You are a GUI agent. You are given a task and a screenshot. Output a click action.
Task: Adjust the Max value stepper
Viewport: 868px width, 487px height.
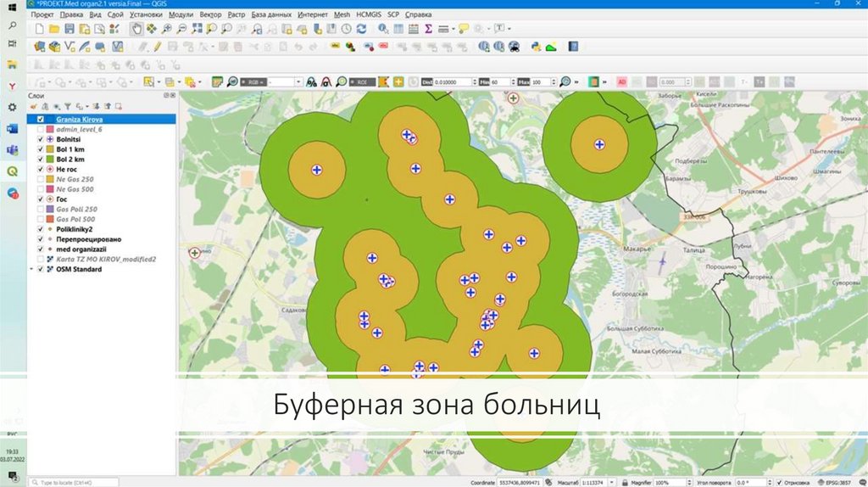(553, 82)
